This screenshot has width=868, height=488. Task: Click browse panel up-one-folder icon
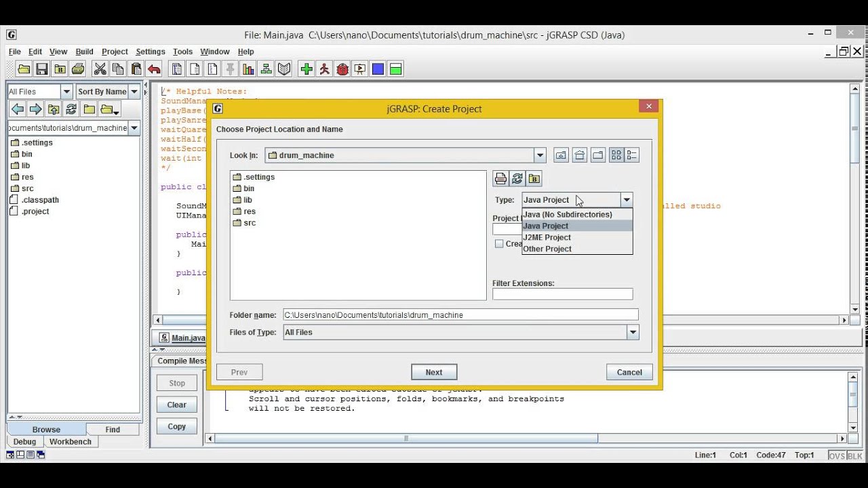click(53, 109)
